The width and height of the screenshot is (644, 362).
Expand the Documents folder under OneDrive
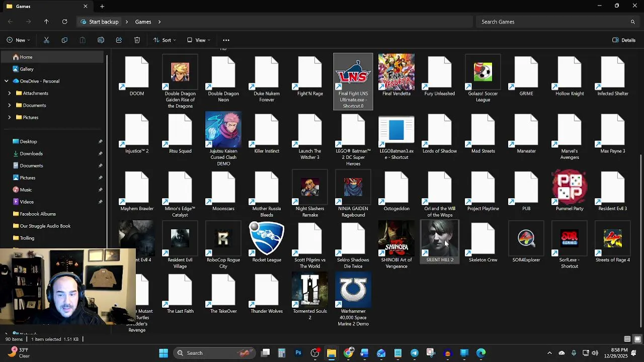[x=9, y=105]
